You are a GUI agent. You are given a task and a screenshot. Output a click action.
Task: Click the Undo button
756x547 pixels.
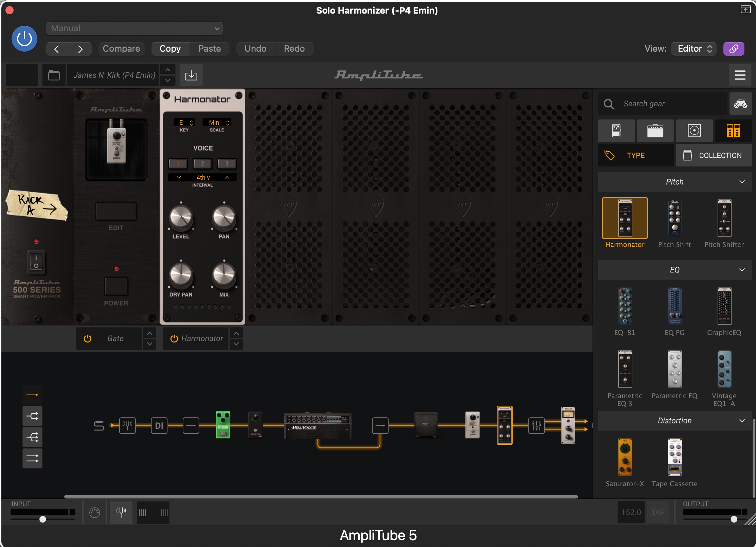coord(255,49)
